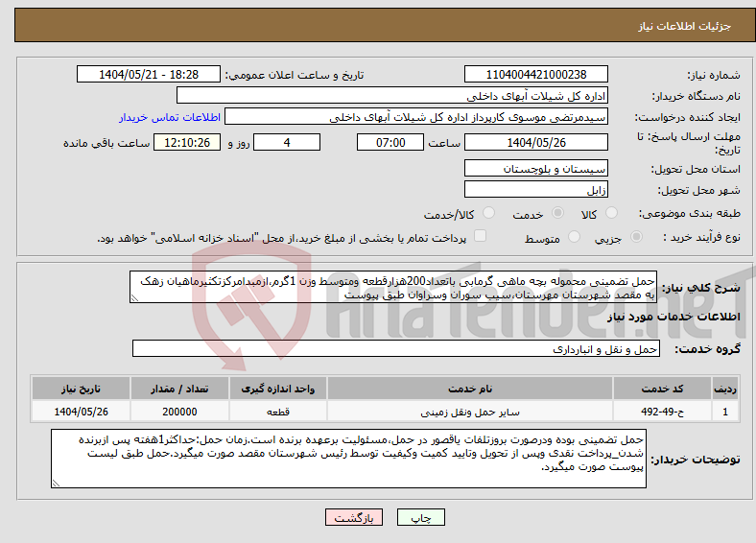
Task: Click quantity cell 200000
Action: tap(179, 412)
